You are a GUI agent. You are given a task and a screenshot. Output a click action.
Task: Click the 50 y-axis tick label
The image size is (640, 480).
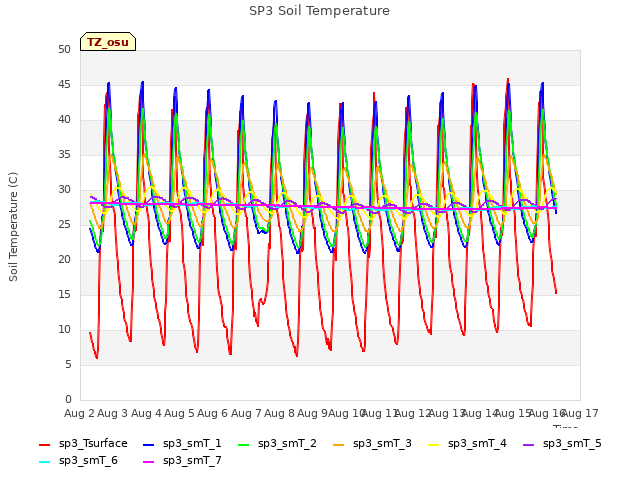point(64,50)
